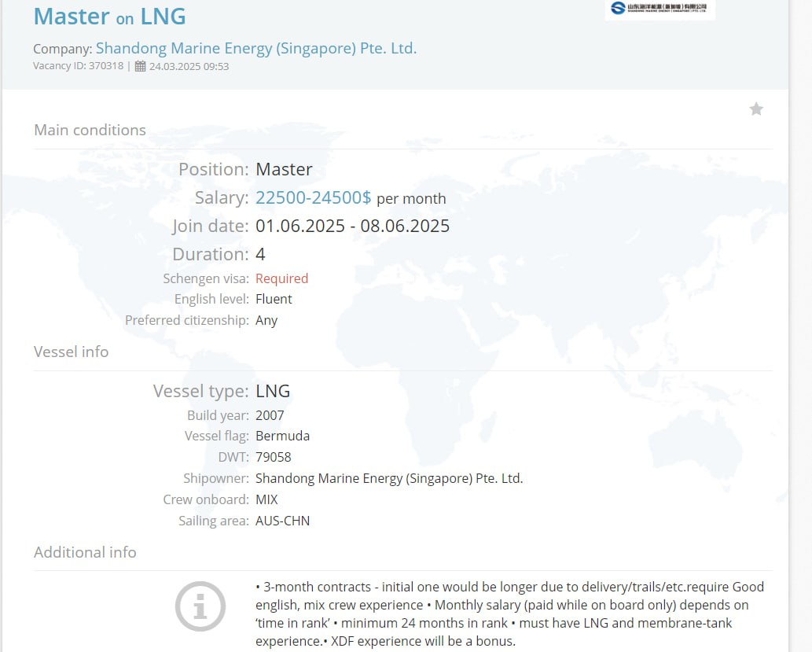Viewport: 812px width, 652px height.
Task: Click the additional info circle icon
Action: pyautogui.click(x=200, y=606)
